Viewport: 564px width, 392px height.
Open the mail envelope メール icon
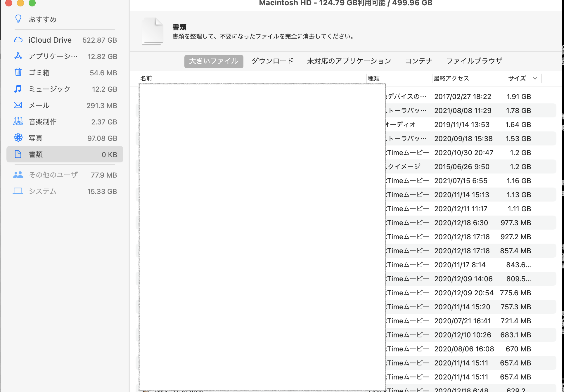18,105
